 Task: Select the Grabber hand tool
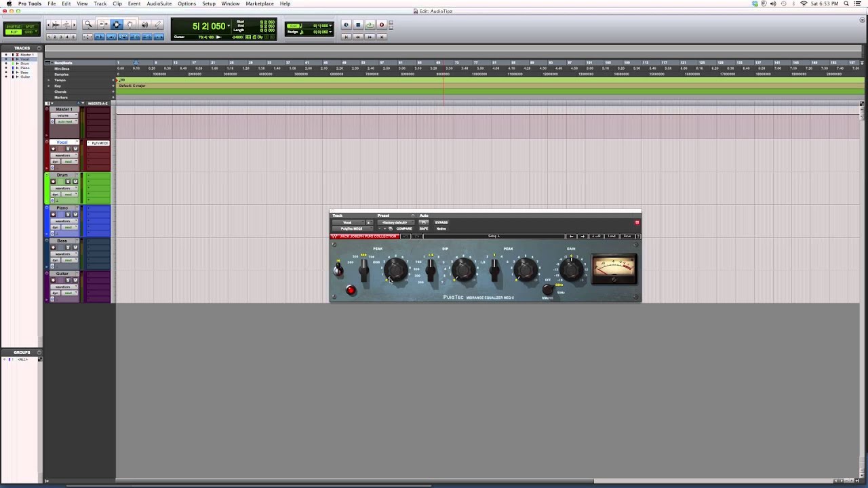coord(130,24)
